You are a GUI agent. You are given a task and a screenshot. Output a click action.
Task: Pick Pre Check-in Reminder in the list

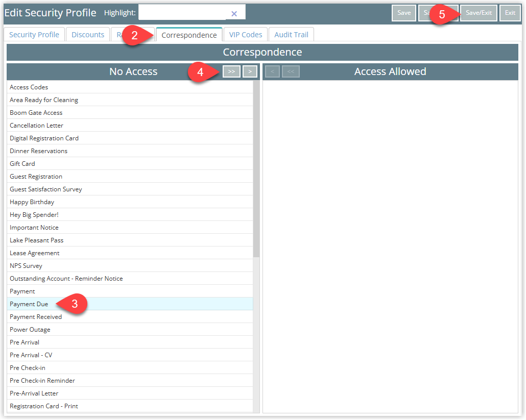(42, 381)
